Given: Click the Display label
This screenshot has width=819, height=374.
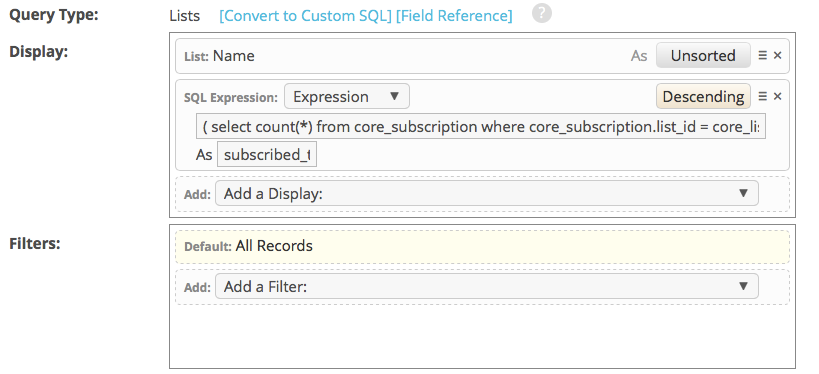Looking at the screenshot, I should [x=39, y=52].
